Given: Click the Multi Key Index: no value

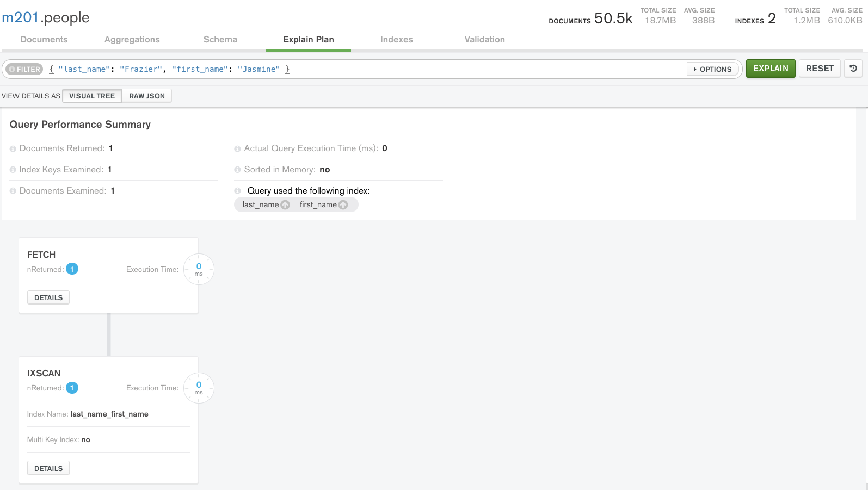Looking at the screenshot, I should tap(86, 439).
